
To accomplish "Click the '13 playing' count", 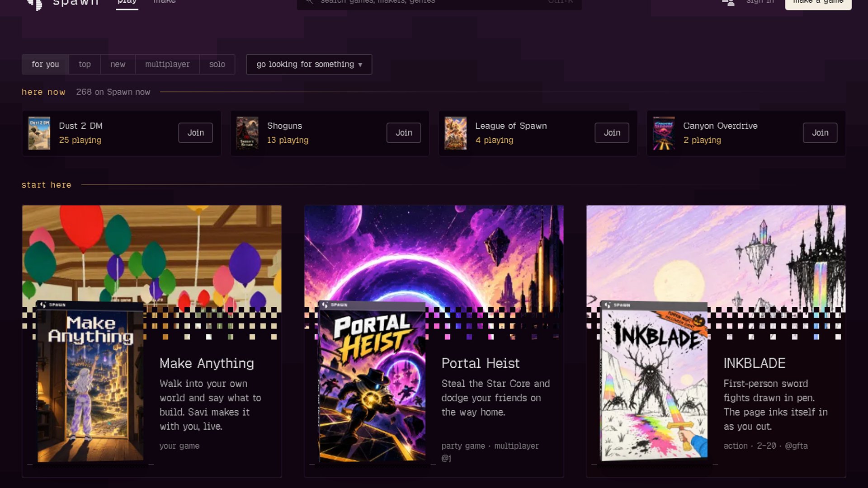I will pyautogui.click(x=288, y=140).
